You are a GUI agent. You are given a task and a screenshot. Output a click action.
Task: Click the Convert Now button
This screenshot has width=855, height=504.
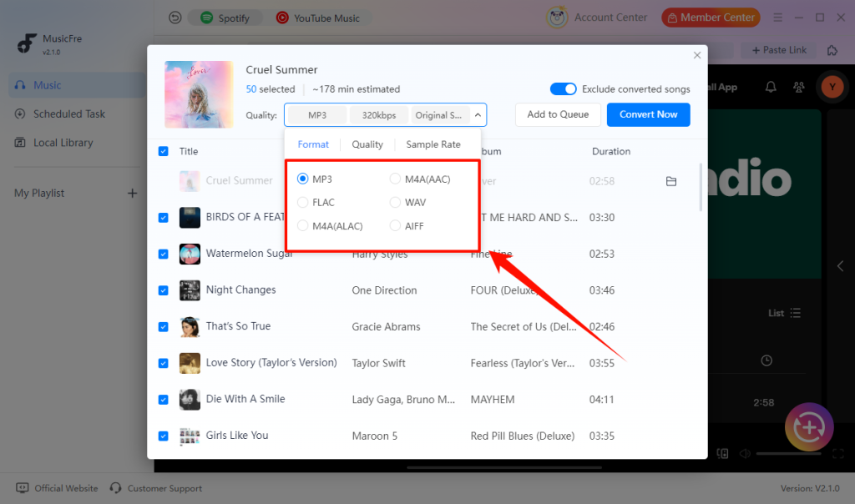648,114
